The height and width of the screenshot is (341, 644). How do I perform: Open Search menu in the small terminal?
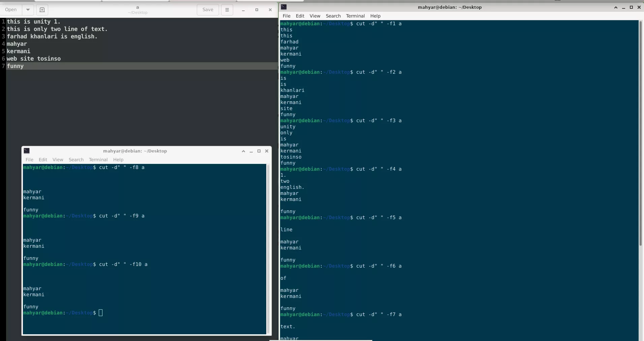(x=76, y=160)
